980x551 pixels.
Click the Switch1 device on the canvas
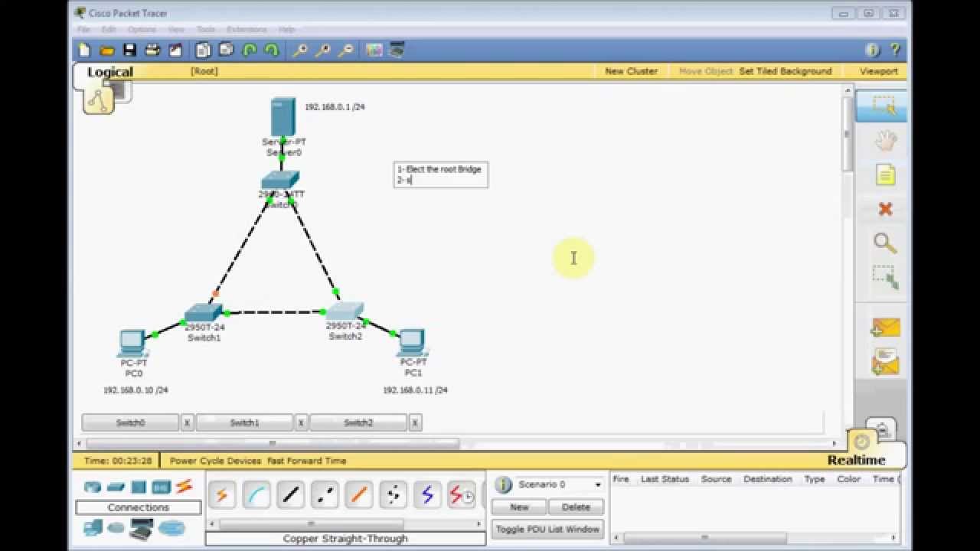click(x=203, y=312)
